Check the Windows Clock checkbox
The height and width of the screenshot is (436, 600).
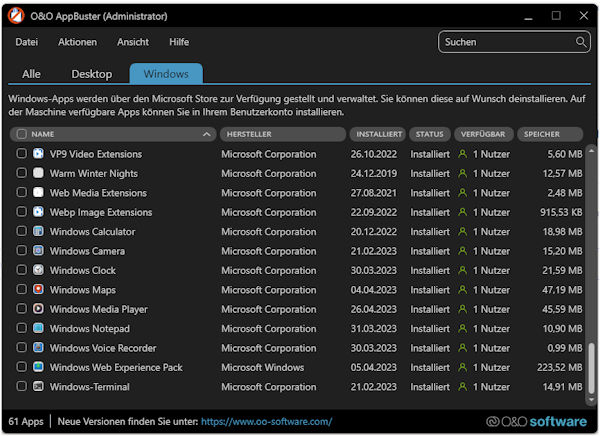(21, 270)
